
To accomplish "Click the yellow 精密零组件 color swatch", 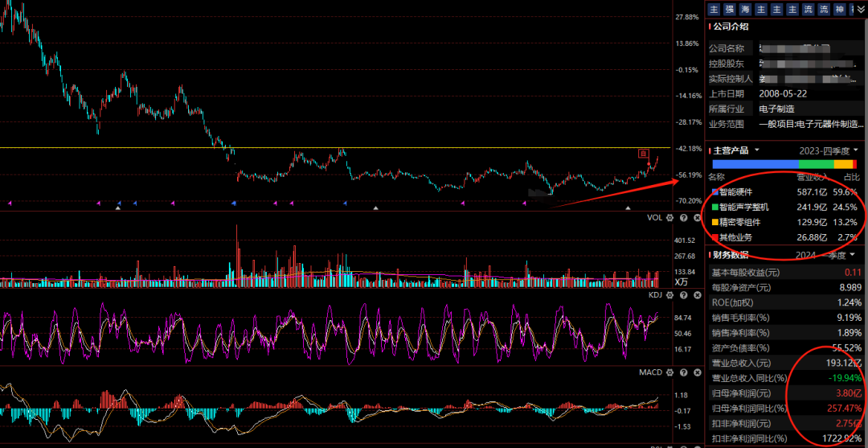I will pyautogui.click(x=714, y=223).
